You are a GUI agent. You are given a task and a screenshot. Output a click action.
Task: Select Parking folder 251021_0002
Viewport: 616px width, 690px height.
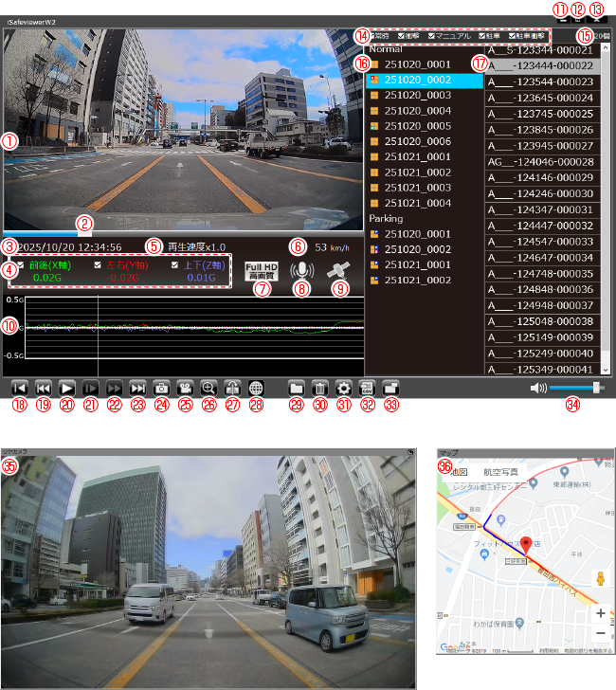418,280
